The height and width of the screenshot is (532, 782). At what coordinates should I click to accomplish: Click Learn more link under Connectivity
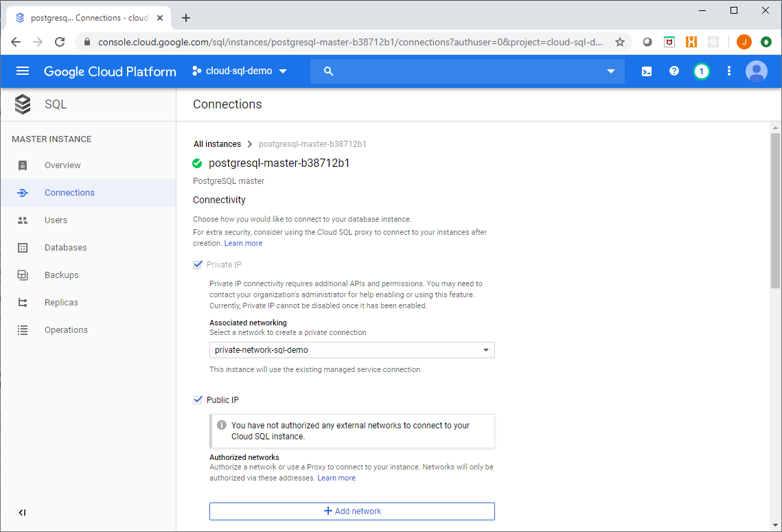[x=243, y=243]
